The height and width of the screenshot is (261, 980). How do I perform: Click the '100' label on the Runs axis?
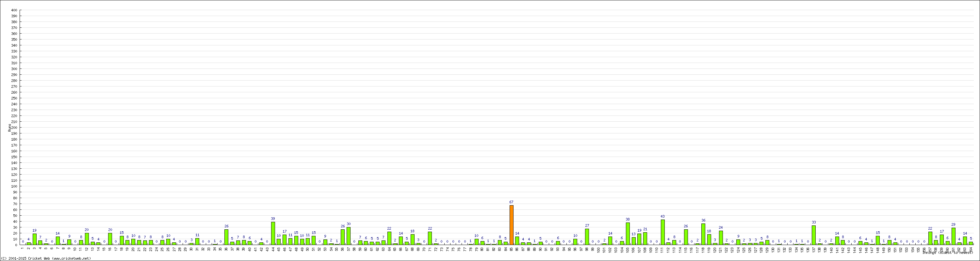coord(14,186)
